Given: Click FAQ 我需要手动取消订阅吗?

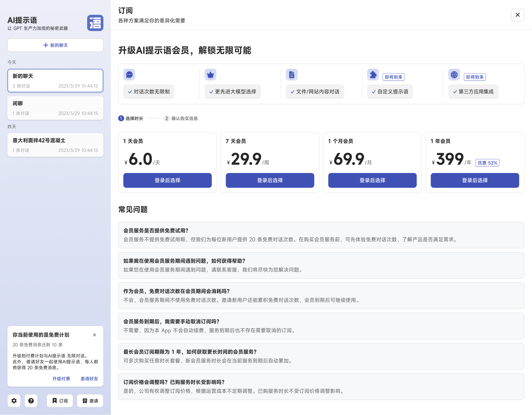Looking at the screenshot, I should click(x=321, y=326).
